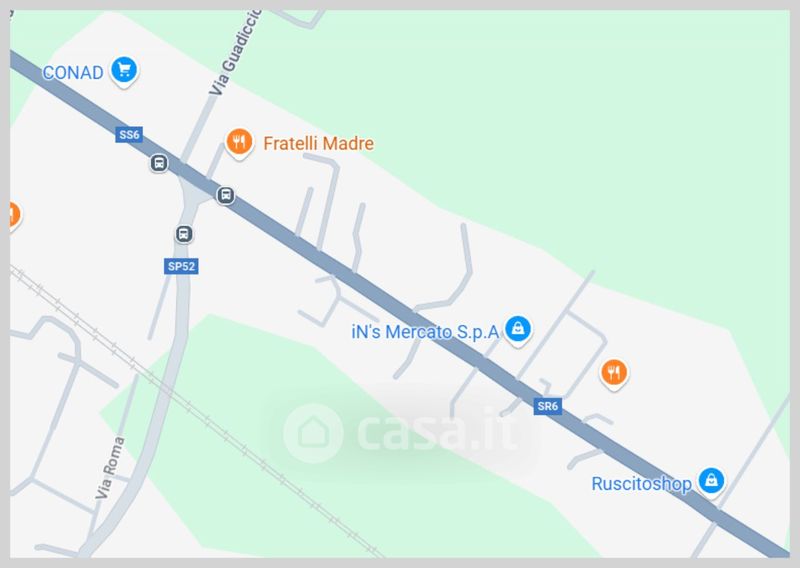Select the iN's Mercato shopping bag pin
This screenshot has width=800, height=568.
[x=518, y=330]
